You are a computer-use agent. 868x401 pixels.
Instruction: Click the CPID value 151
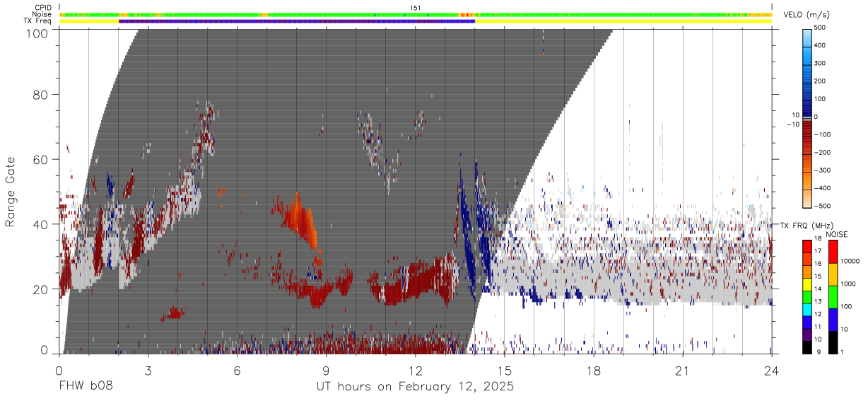coord(416,8)
